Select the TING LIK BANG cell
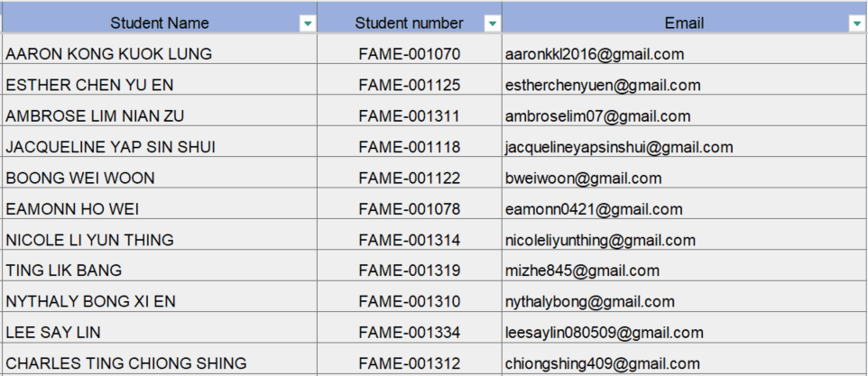 [64, 271]
